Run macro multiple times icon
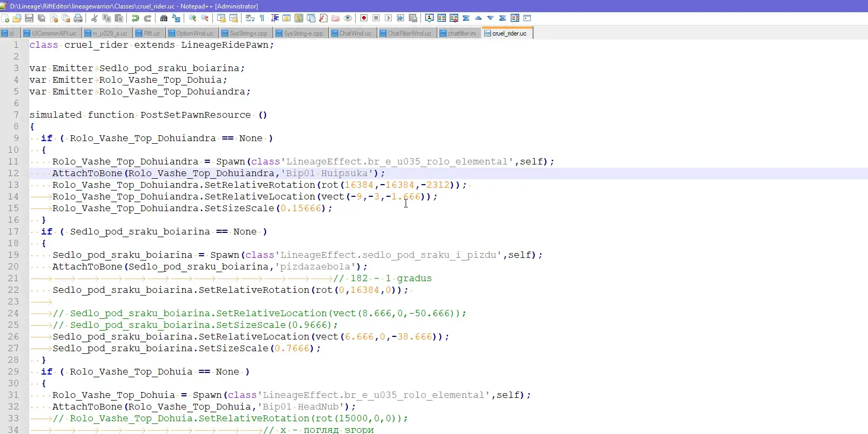Viewport: 868px width, 434px height. tap(401, 18)
